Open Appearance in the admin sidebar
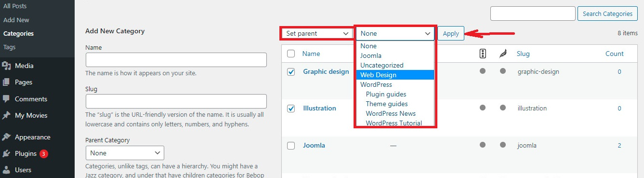 coord(32,137)
